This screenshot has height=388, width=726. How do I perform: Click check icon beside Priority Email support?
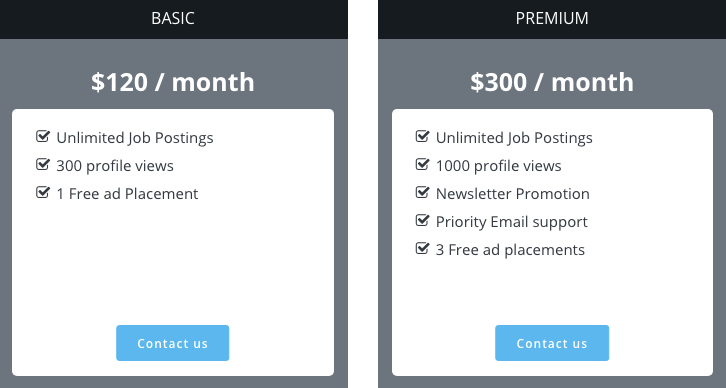coord(422,220)
